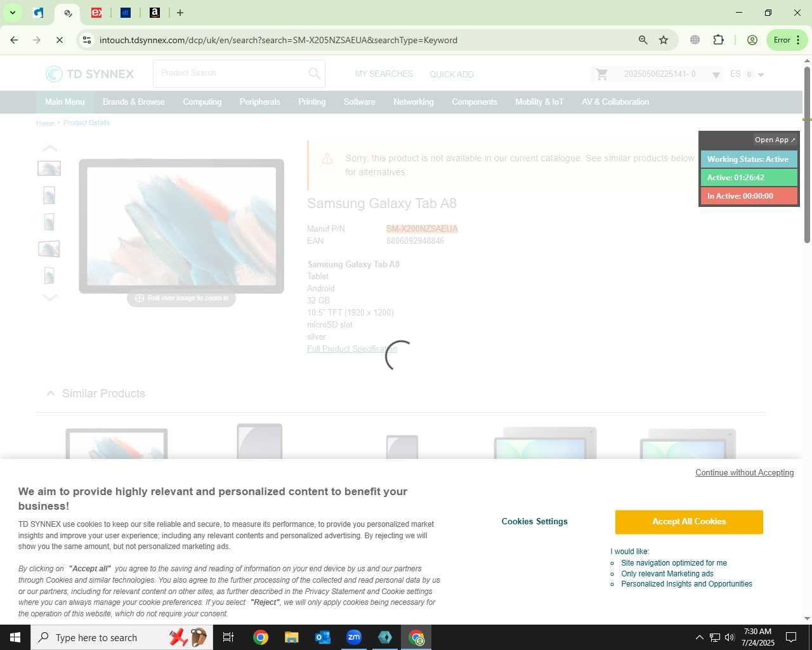The height and width of the screenshot is (650, 812).
Task: Open the Chrome profile icon
Action: coord(752,40)
